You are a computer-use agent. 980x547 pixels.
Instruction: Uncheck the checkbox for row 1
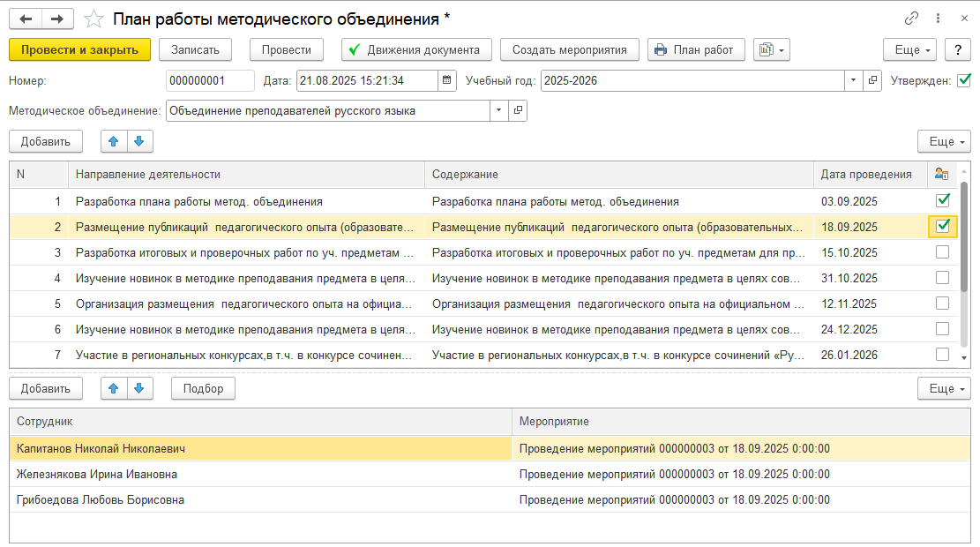(x=942, y=200)
